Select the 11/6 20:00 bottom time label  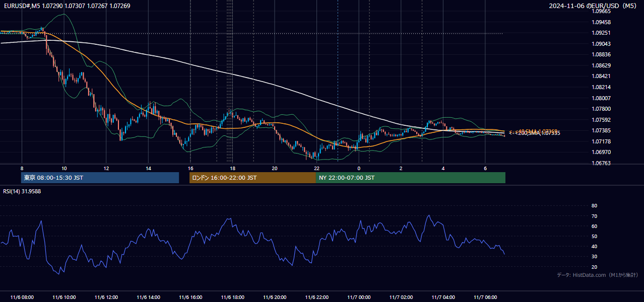[x=274, y=297]
